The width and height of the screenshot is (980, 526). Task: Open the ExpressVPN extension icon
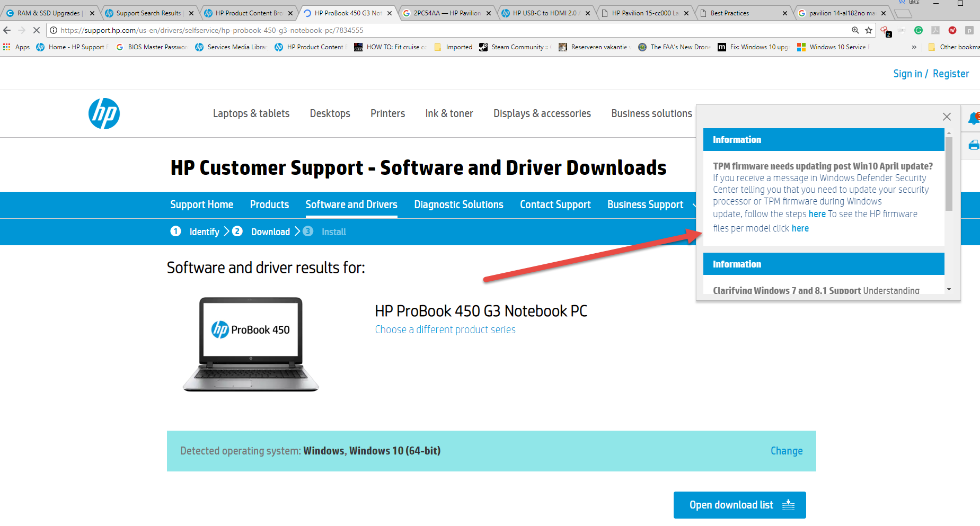click(x=952, y=30)
